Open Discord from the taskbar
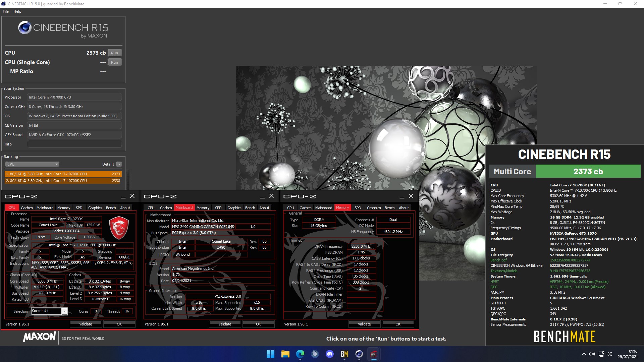The width and height of the screenshot is (644, 362). 330,354
